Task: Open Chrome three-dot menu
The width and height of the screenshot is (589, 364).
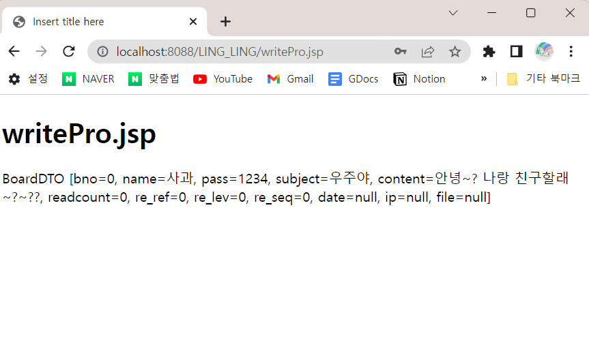Action: tap(571, 51)
